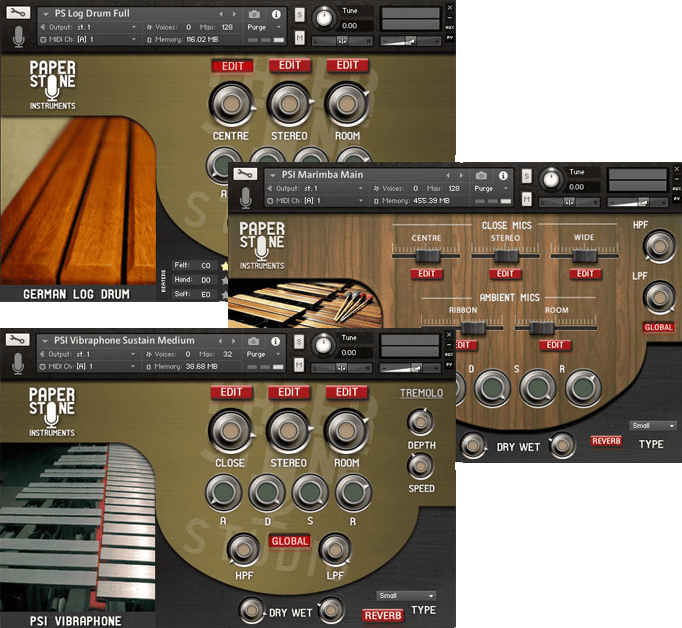Click EDIT under Marimba ROOM slider
This screenshot has width=682, height=628.
pyautogui.click(x=555, y=345)
